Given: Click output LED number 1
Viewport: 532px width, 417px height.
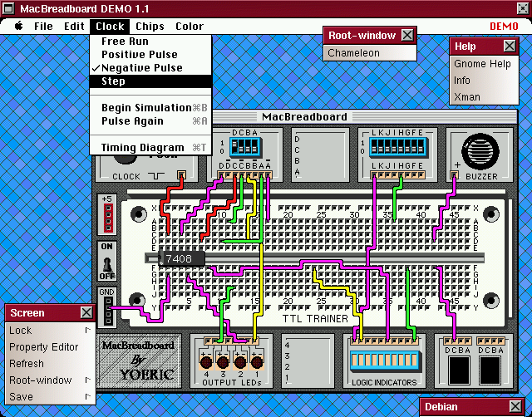Looking at the screenshot, I should pyautogui.click(x=257, y=362).
